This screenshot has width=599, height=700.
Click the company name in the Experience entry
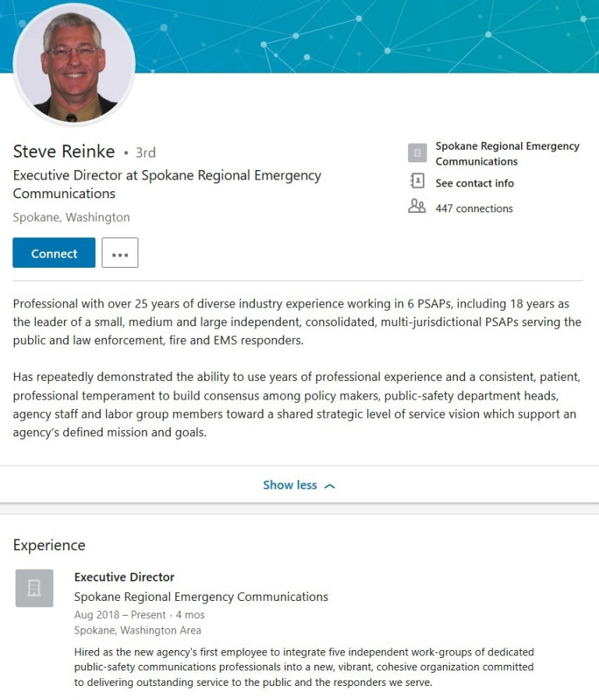200,597
